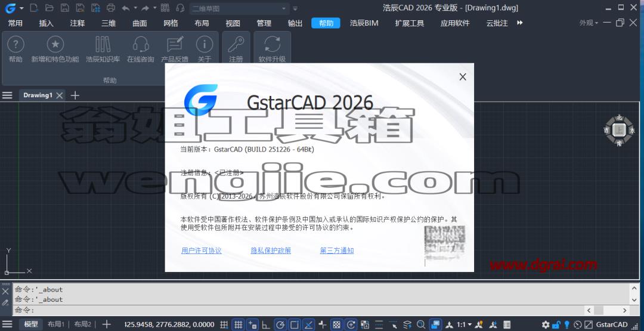
Task: Open the undo history dropdown arrow
Action: coord(135,8)
